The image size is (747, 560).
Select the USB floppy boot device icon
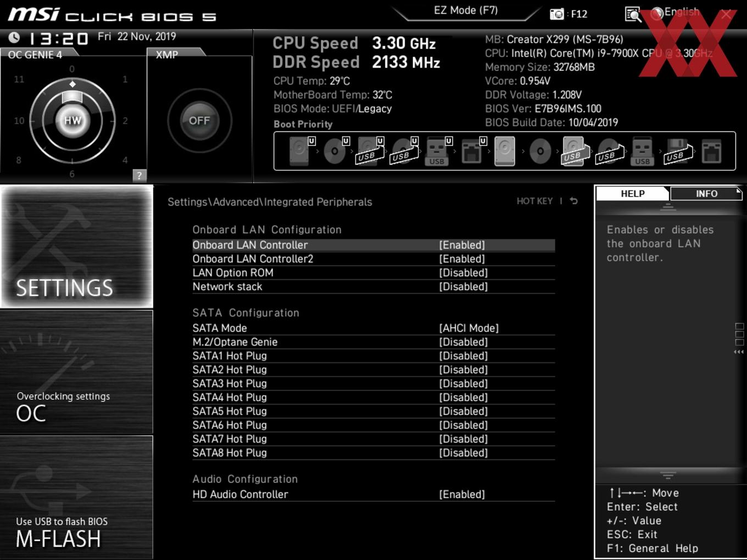tap(678, 151)
